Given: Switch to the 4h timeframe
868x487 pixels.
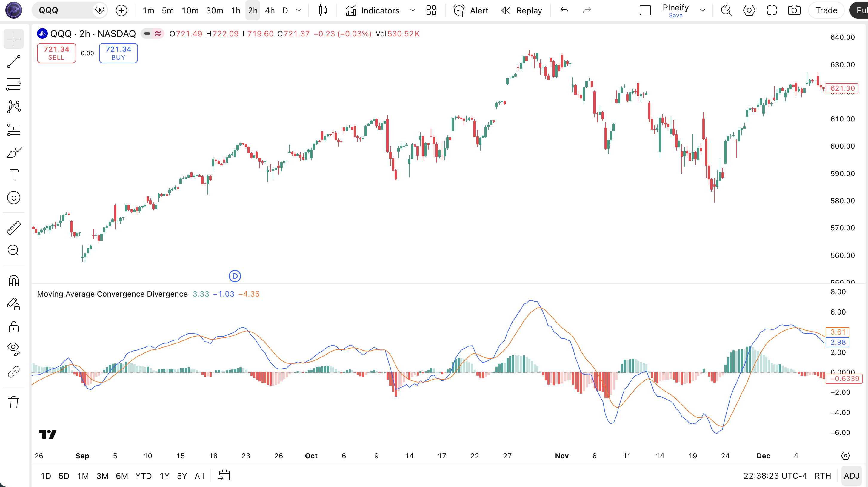Looking at the screenshot, I should pos(270,10).
